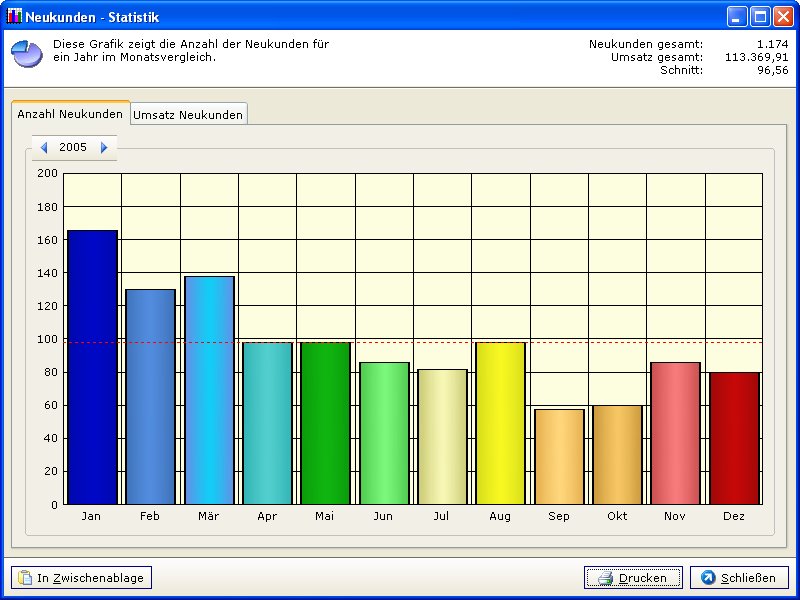Click the light blue Mär bar
800x600 pixels.
tap(209, 390)
